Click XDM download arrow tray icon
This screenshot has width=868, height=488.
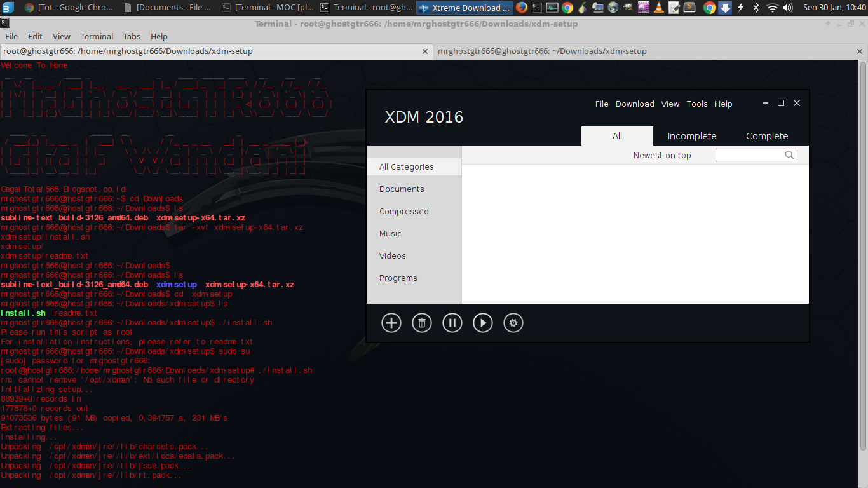tap(725, 8)
